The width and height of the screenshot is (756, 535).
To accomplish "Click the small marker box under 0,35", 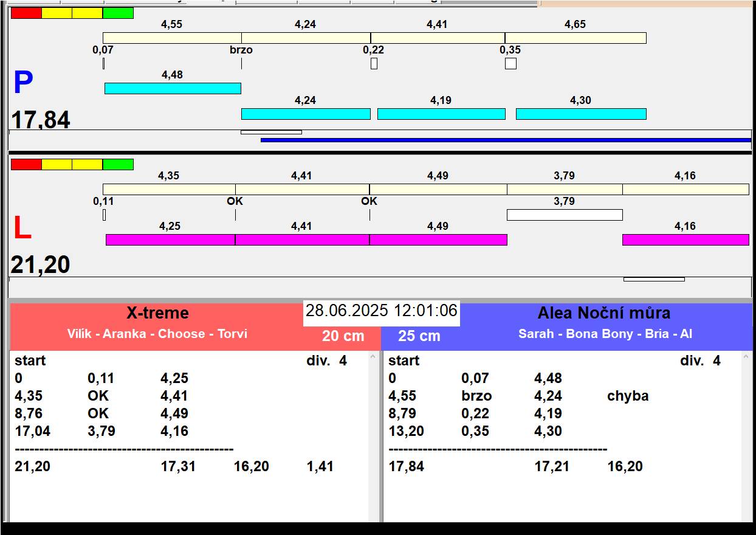I will tap(510, 63).
